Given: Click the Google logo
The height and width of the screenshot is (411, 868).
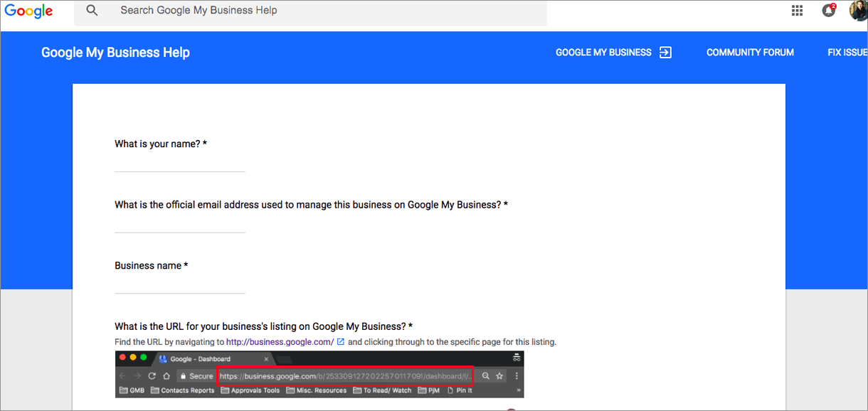Looking at the screenshot, I should click(x=28, y=11).
